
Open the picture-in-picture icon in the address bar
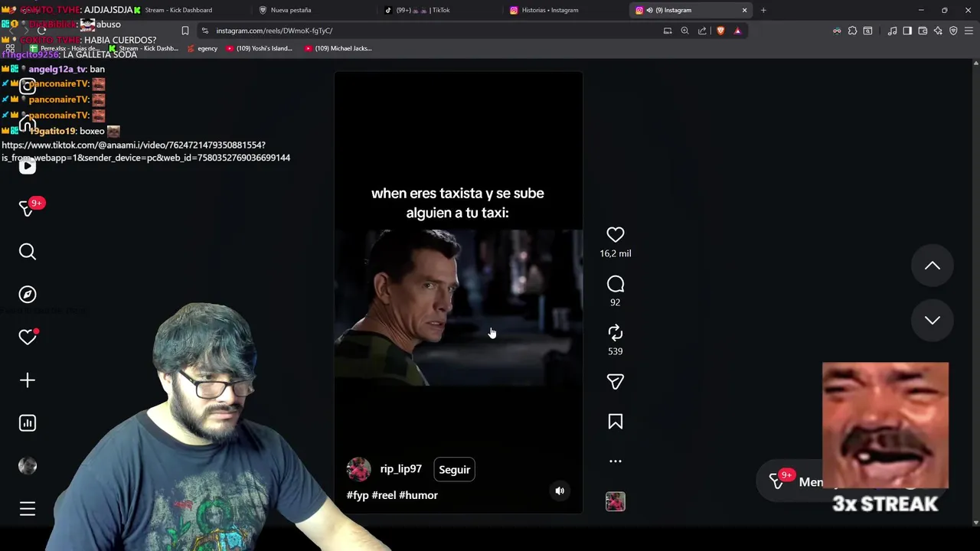point(667,31)
